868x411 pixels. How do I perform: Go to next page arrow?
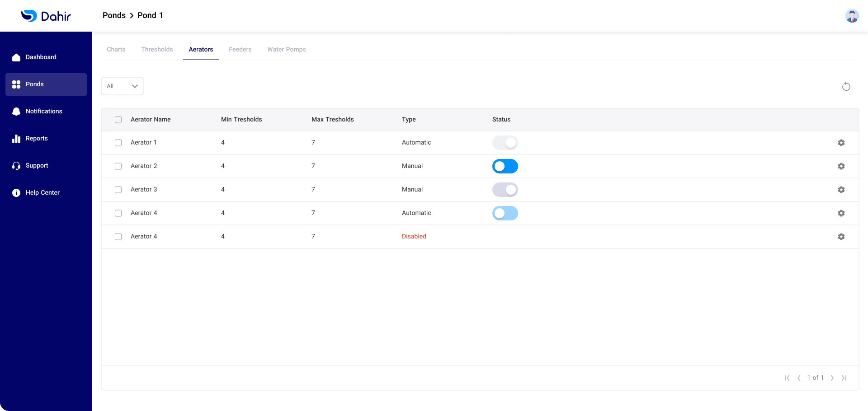pyautogui.click(x=832, y=378)
